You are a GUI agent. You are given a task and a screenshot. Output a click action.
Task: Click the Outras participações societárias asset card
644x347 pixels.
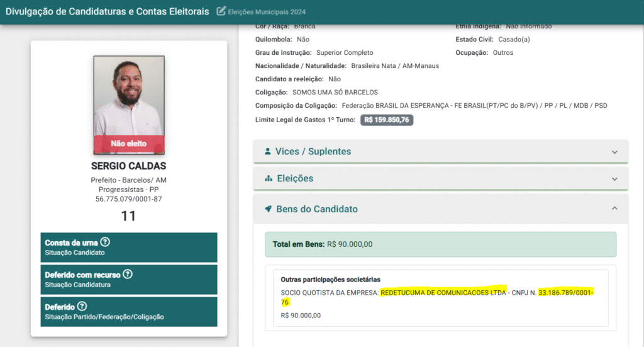(x=440, y=297)
